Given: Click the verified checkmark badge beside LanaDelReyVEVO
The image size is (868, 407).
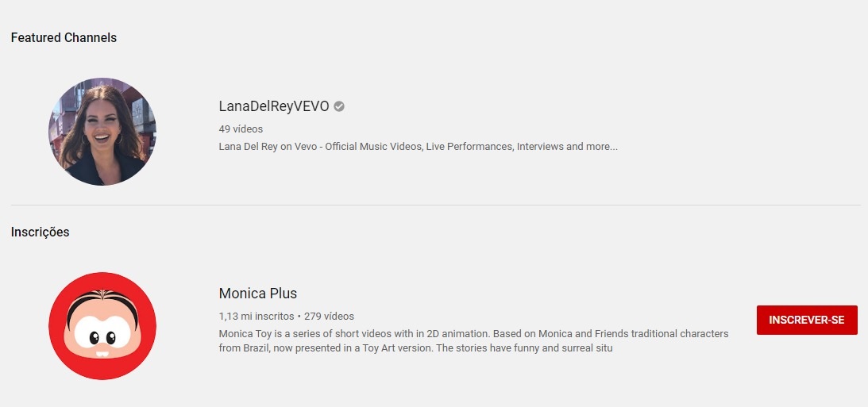Looking at the screenshot, I should (x=339, y=106).
